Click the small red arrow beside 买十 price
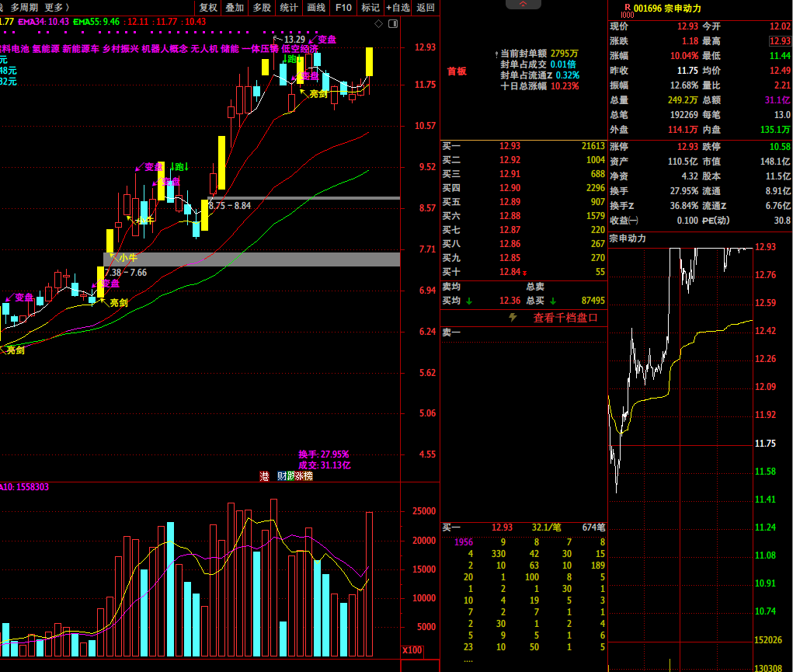The height and width of the screenshot is (672, 793). 524,273
